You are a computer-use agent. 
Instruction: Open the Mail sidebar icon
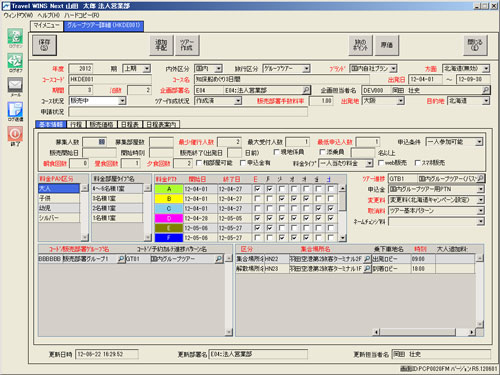15,85
